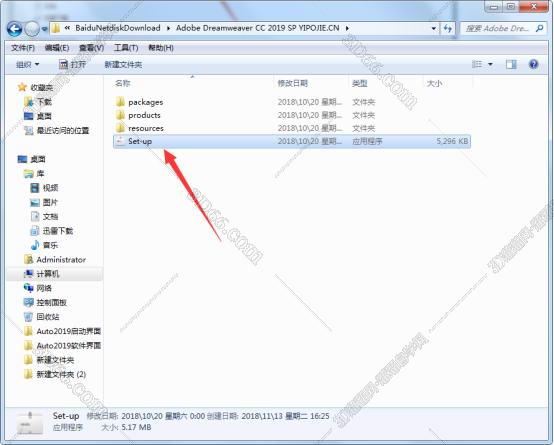Open the 文件(F) menu
Image resolution: width=554 pixels, height=445 pixels.
click(x=23, y=48)
